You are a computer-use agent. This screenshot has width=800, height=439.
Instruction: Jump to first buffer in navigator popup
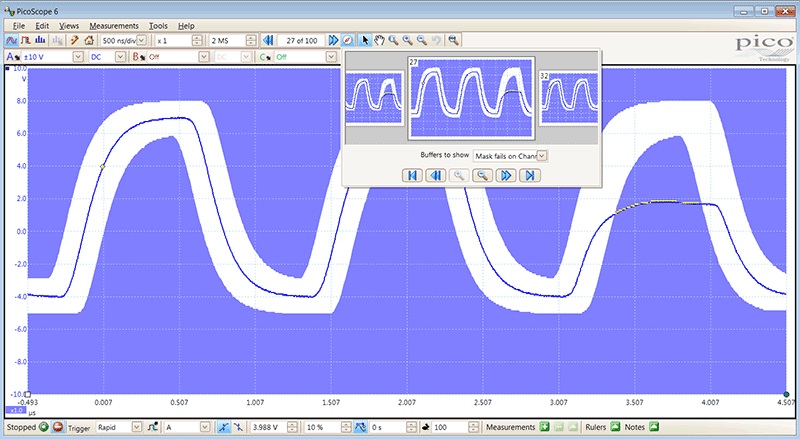(411, 175)
